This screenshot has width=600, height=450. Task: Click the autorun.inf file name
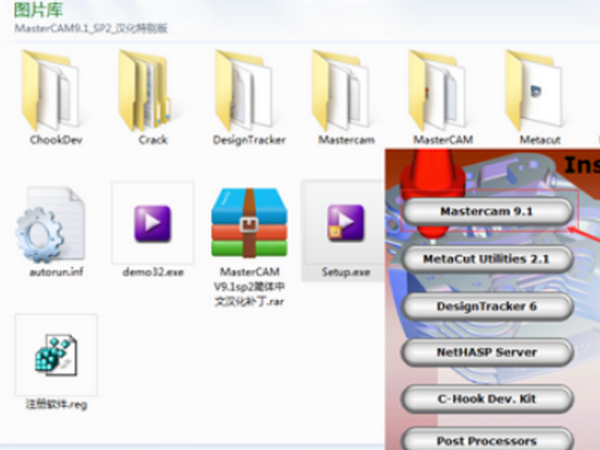point(56,272)
